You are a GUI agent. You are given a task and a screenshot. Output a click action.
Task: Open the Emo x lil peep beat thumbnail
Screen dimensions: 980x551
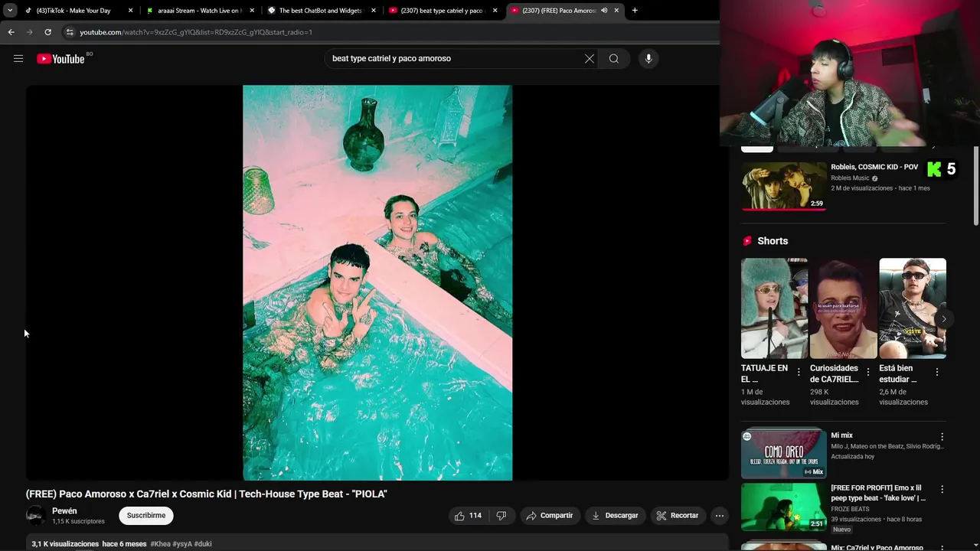783,507
